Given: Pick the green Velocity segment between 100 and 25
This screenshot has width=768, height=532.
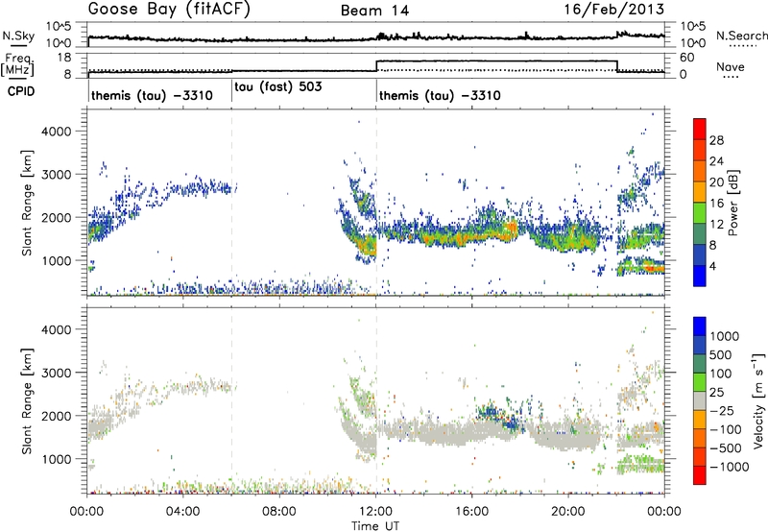Looking at the screenshot, I should coord(700,382).
